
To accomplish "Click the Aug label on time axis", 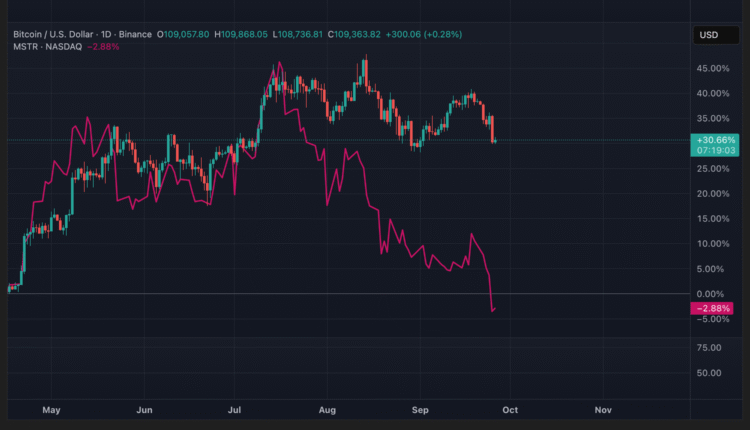I will (x=328, y=410).
